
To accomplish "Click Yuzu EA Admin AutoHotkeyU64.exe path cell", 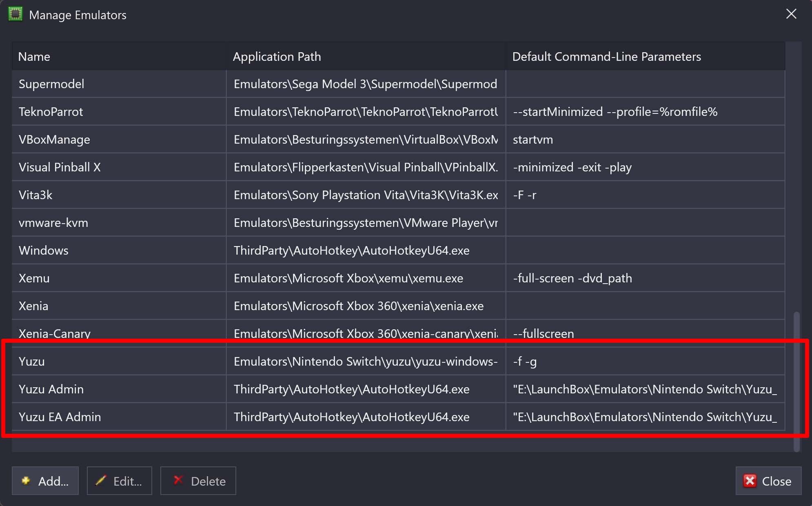I will pyautogui.click(x=366, y=417).
